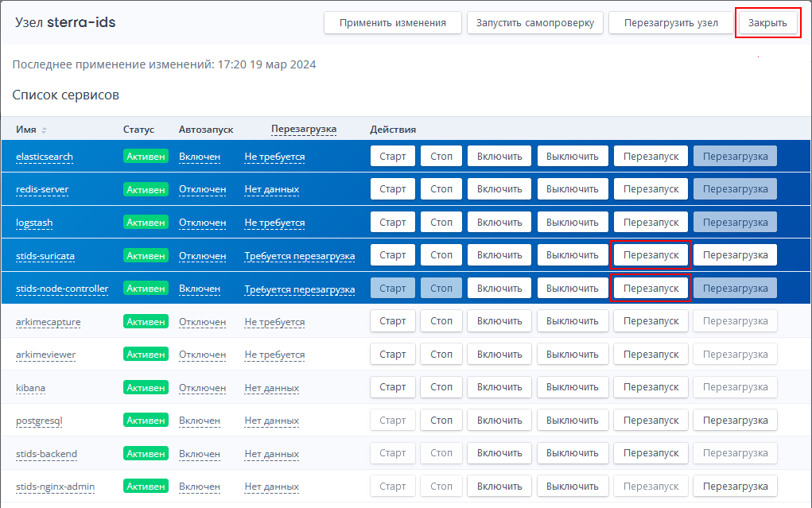Click Выключить for stids-backend
The width and height of the screenshot is (812, 508).
click(x=573, y=453)
